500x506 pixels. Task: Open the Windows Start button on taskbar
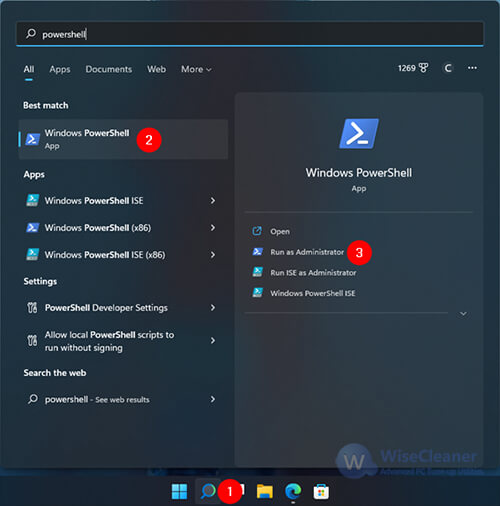[179, 492]
